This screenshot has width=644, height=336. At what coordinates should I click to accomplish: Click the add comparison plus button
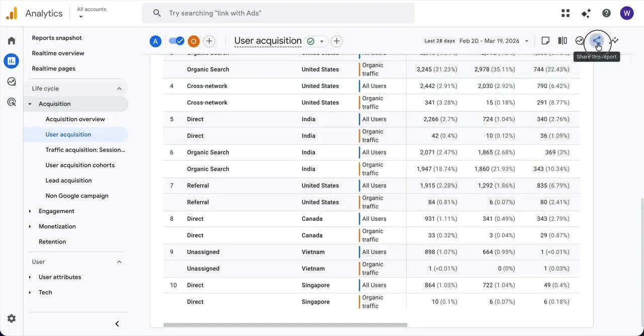click(209, 41)
